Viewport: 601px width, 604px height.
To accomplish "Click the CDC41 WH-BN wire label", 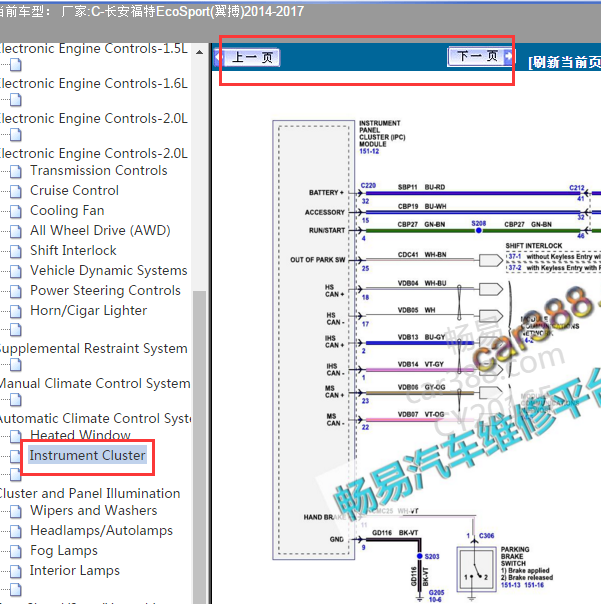I will click(422, 255).
